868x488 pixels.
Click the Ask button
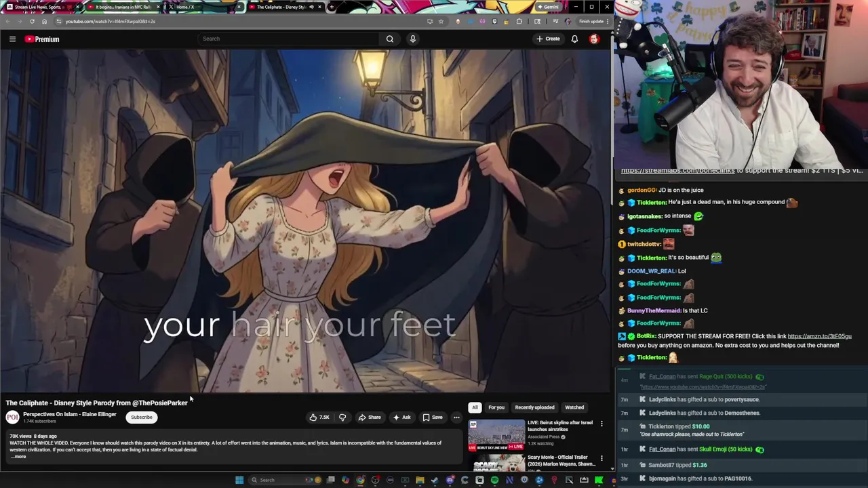401,418
